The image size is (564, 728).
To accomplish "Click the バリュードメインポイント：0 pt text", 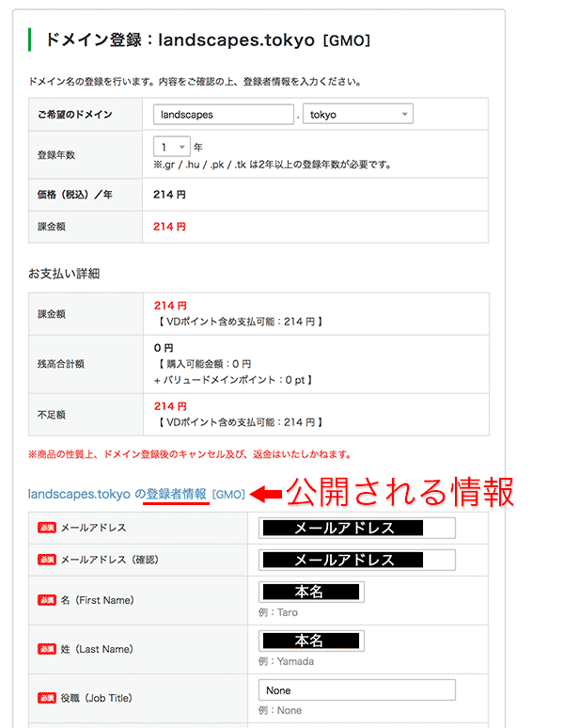I will (232, 380).
